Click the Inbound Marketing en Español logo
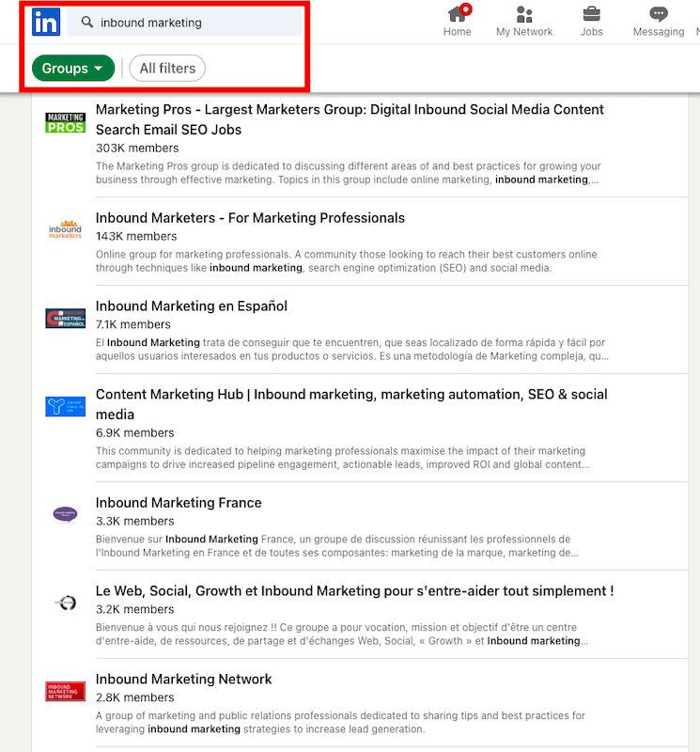The height and width of the screenshot is (752, 700). click(66, 318)
